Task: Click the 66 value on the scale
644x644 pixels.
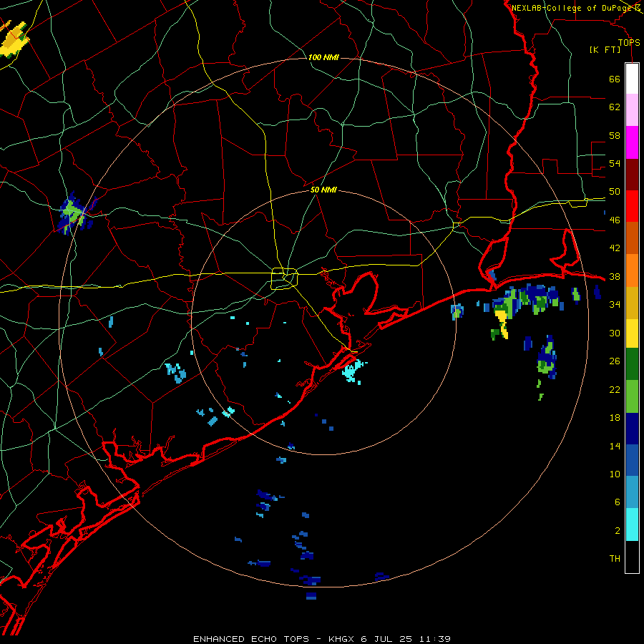Action: pos(615,79)
